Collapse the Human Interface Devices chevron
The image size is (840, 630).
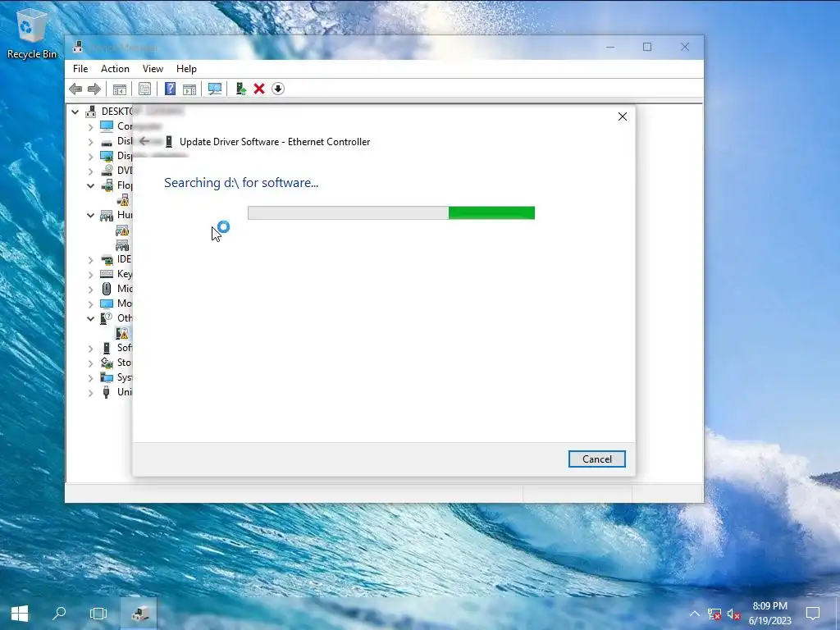[90, 216]
